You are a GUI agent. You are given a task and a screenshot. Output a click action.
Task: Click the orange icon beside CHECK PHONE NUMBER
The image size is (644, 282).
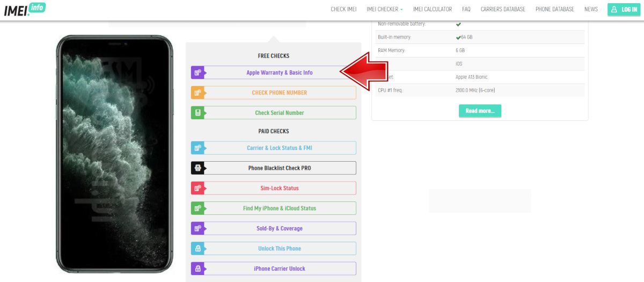click(197, 93)
